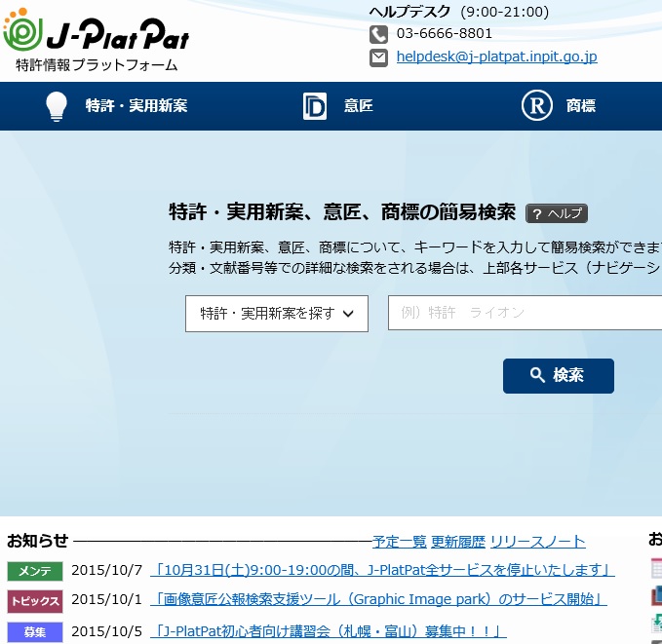
Task: Open the 予定一覧 link
Action: [x=399, y=542]
